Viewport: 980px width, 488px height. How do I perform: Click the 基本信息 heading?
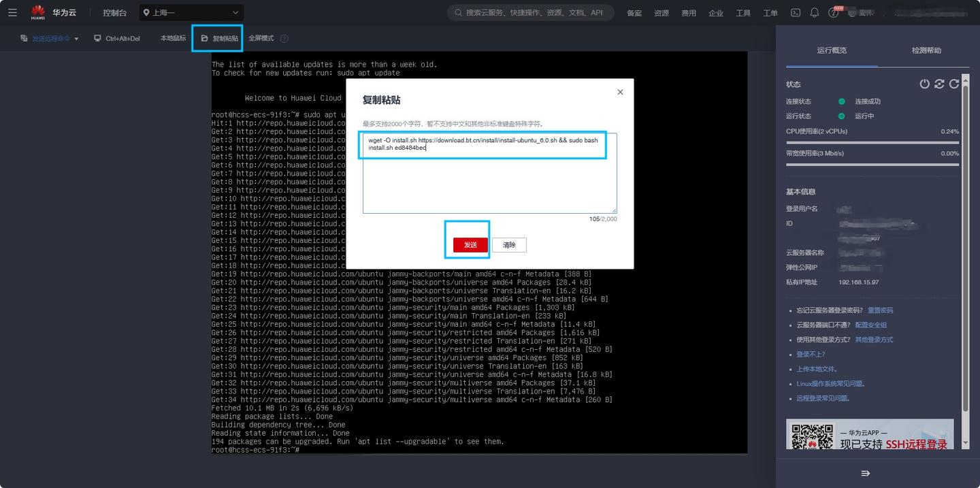[x=800, y=192]
